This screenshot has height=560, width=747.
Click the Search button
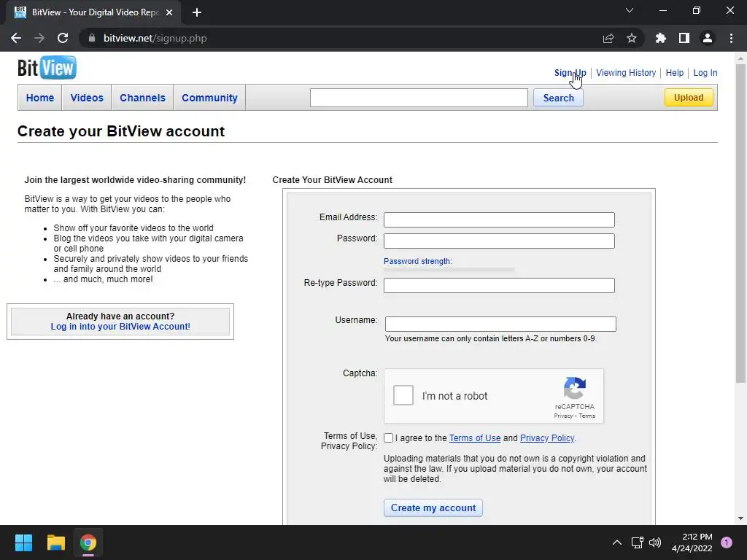(558, 98)
